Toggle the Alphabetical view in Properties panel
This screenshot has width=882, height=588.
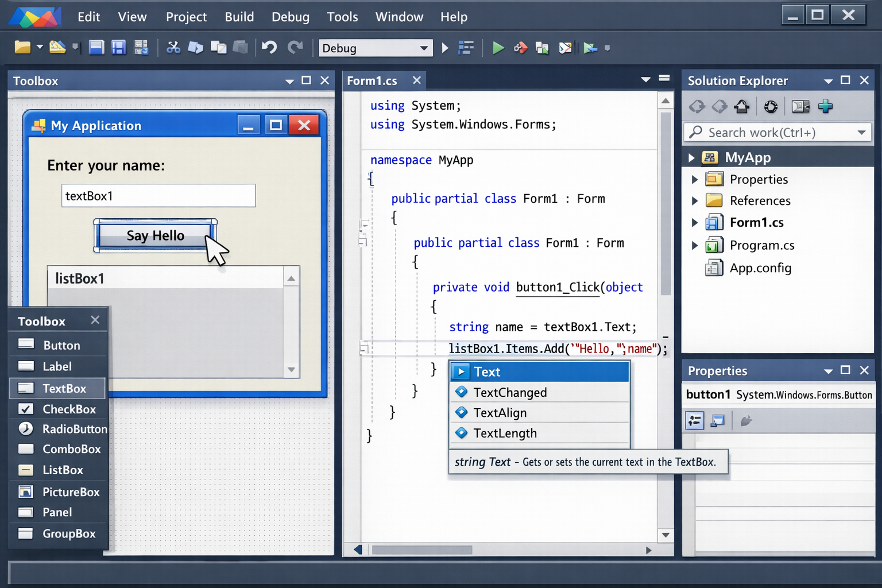(x=717, y=420)
